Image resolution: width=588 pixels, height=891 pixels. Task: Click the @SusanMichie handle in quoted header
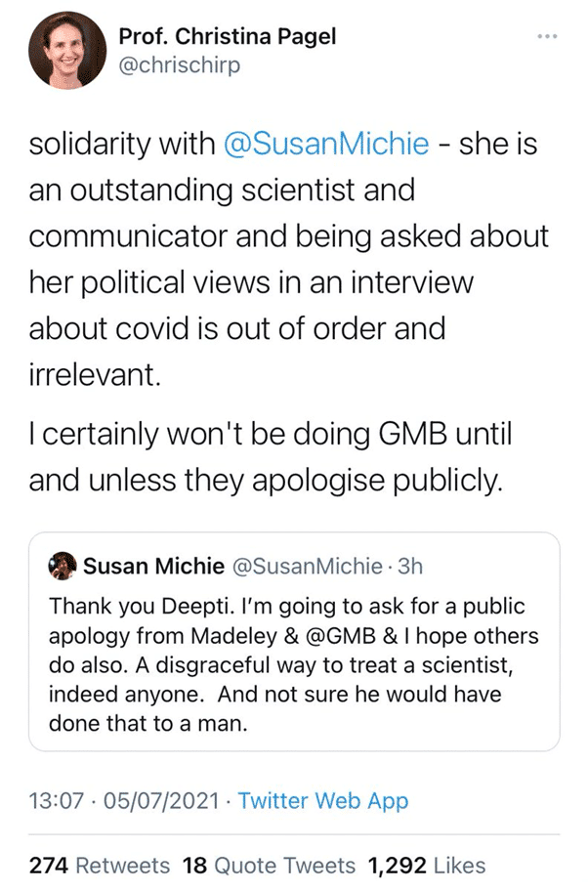pos(305,565)
